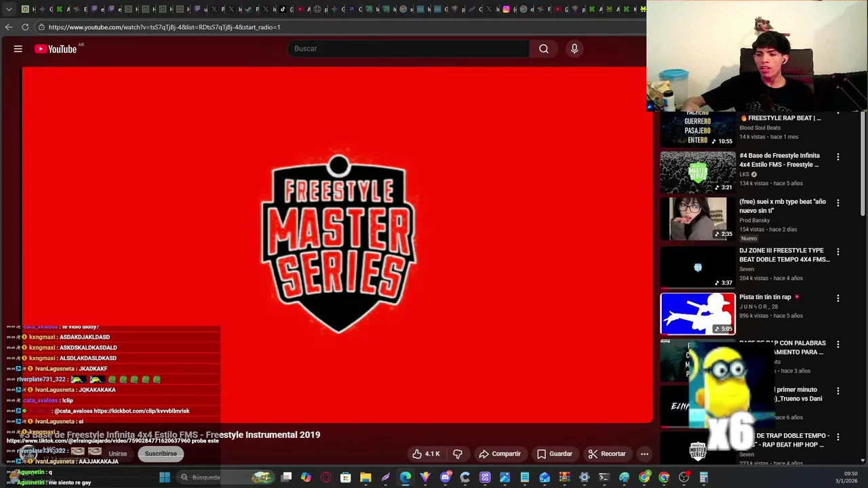Open File Explorer from the taskbar
Viewport: 868px width, 488px height.
(366, 477)
